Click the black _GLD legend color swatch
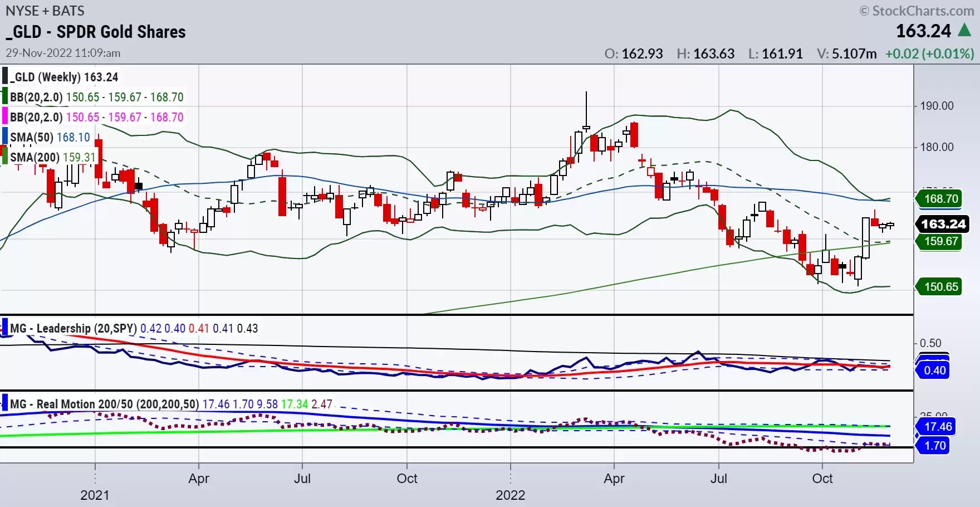This screenshot has width=980, height=507. coord(5,76)
